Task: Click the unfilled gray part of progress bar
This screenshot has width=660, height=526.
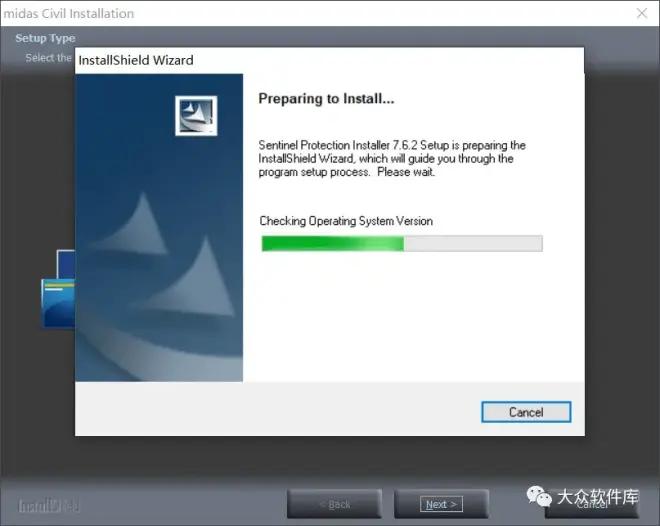Action: 472,244
